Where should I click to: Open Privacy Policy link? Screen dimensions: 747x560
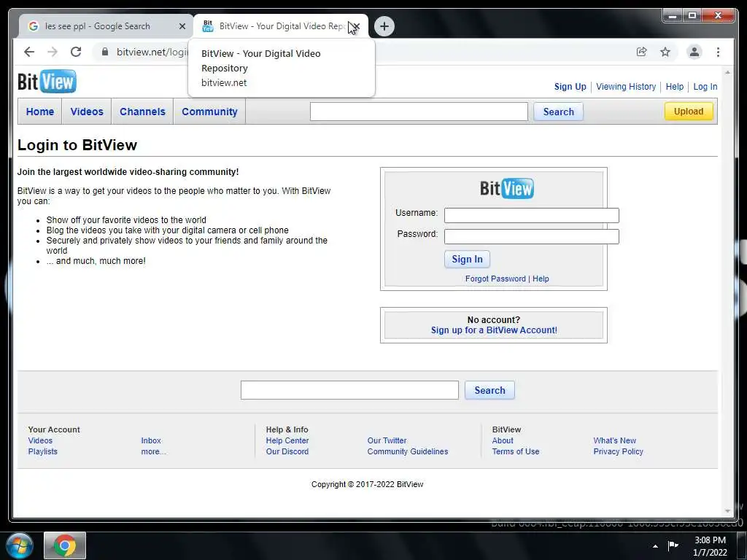(619, 451)
